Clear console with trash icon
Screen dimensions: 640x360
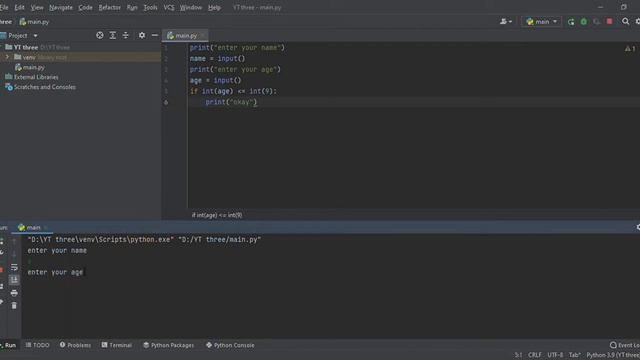[x=14, y=306]
